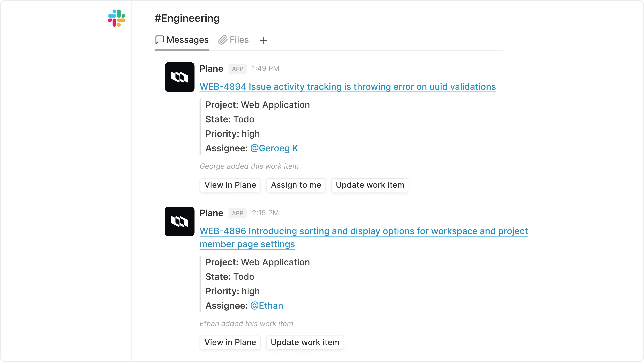This screenshot has width=644, height=362.
Task: Click the 1:49 PM message timestamp
Action: pyautogui.click(x=265, y=68)
